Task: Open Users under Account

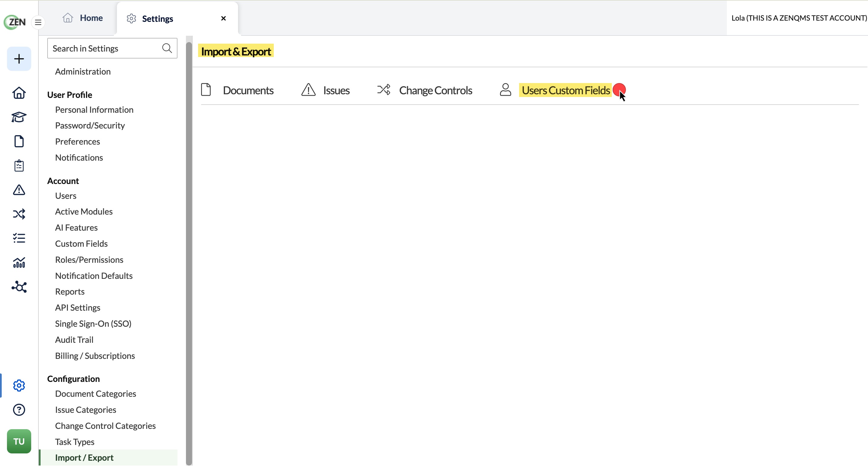Action: pyautogui.click(x=66, y=196)
